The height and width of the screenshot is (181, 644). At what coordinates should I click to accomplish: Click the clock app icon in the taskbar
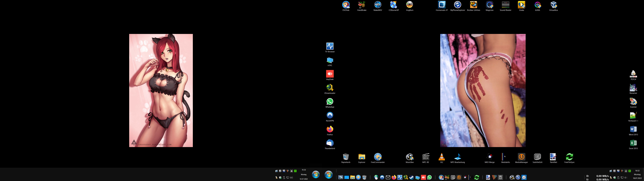(x=524, y=177)
